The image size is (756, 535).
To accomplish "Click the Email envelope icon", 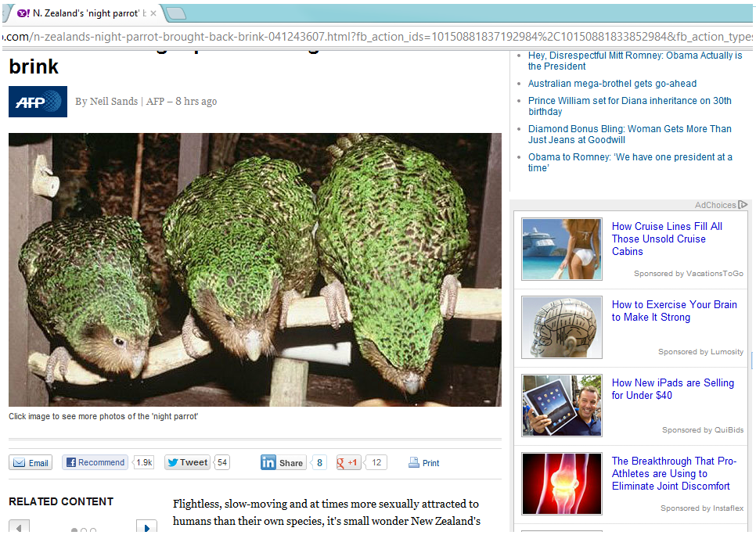I will pos(20,463).
